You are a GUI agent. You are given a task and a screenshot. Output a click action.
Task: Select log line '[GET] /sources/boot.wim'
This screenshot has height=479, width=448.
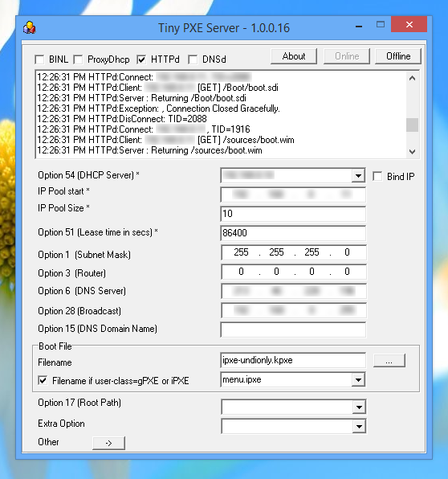point(165,140)
